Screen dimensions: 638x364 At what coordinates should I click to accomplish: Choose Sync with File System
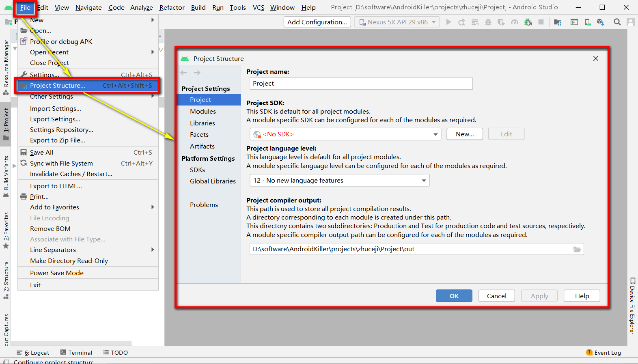point(88,164)
